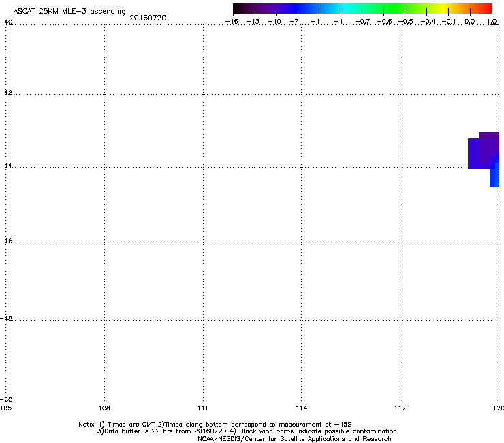This screenshot has width=504, height=443.
Task: Click the color bar label -0.1
Action: click(449, 22)
